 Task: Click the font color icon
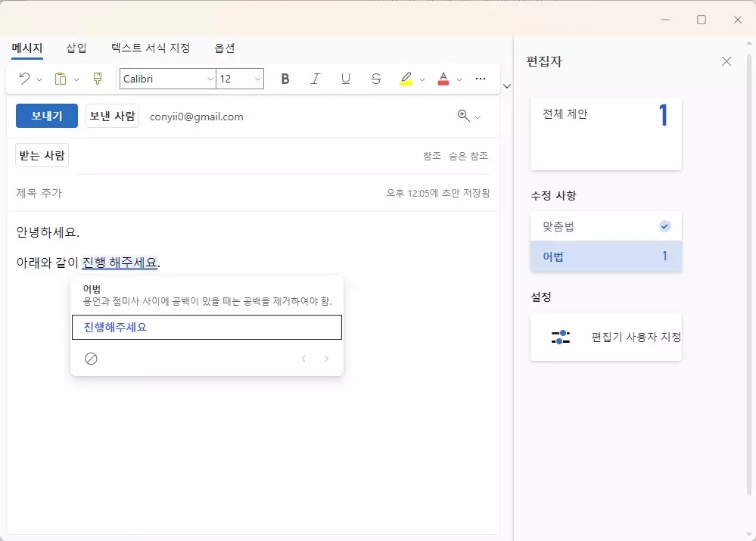coord(443,78)
